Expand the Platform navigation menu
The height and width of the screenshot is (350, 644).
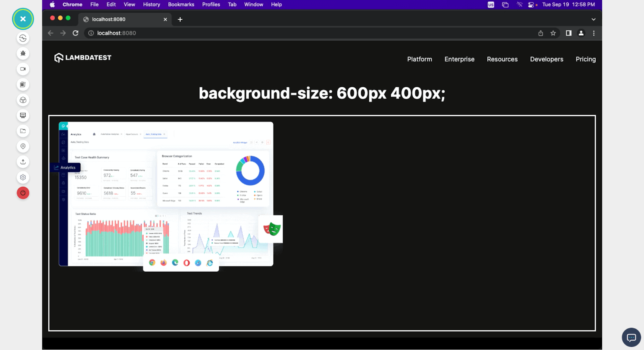(419, 59)
